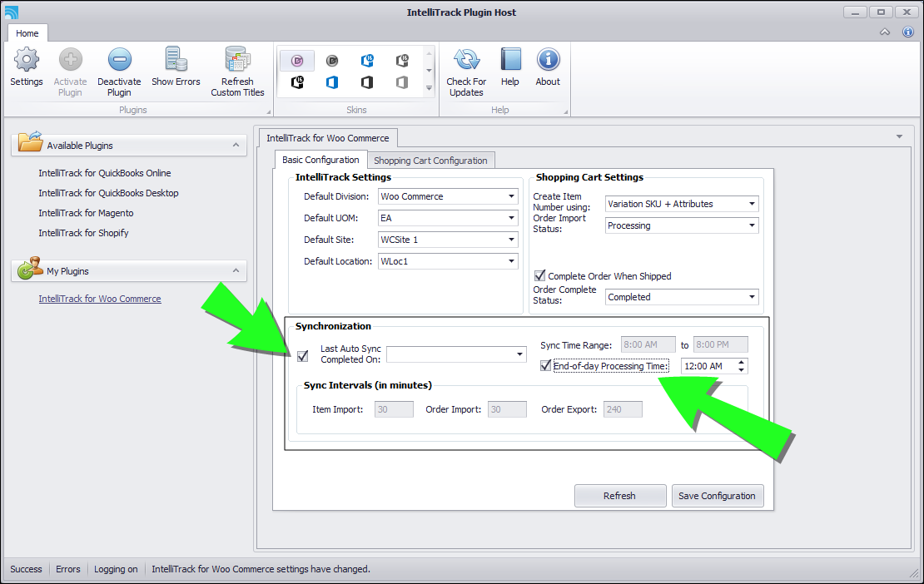Open the Default UOM dropdown
924x584 pixels.
[511, 218]
